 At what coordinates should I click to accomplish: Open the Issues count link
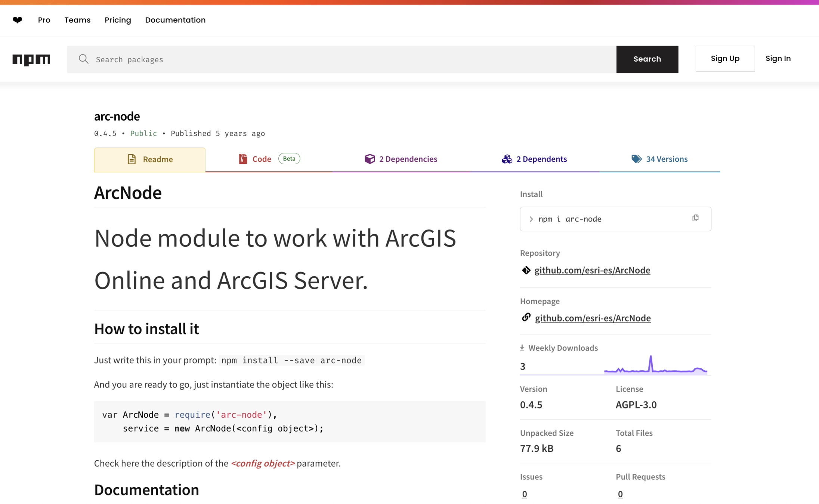pyautogui.click(x=525, y=494)
